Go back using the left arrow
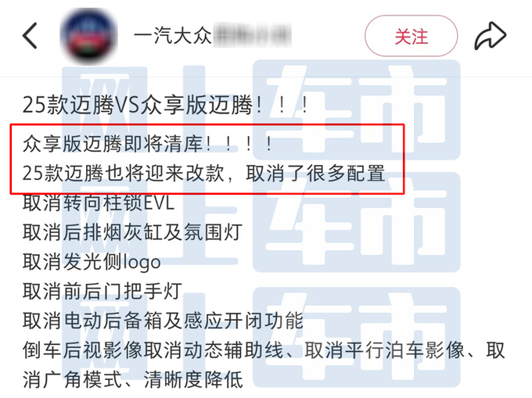 tap(30, 36)
